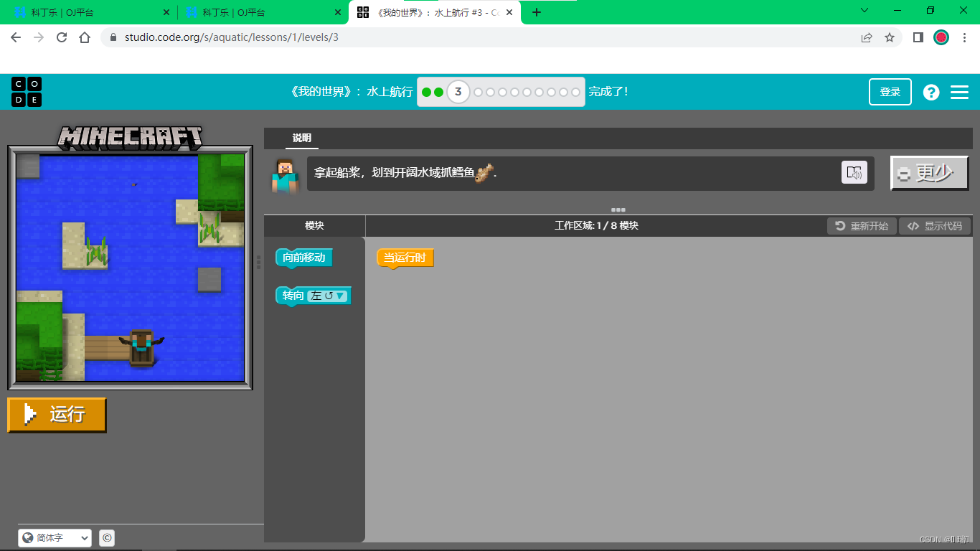Open the turn direction dropdown 左
This screenshot has height=551, width=980.
point(328,296)
